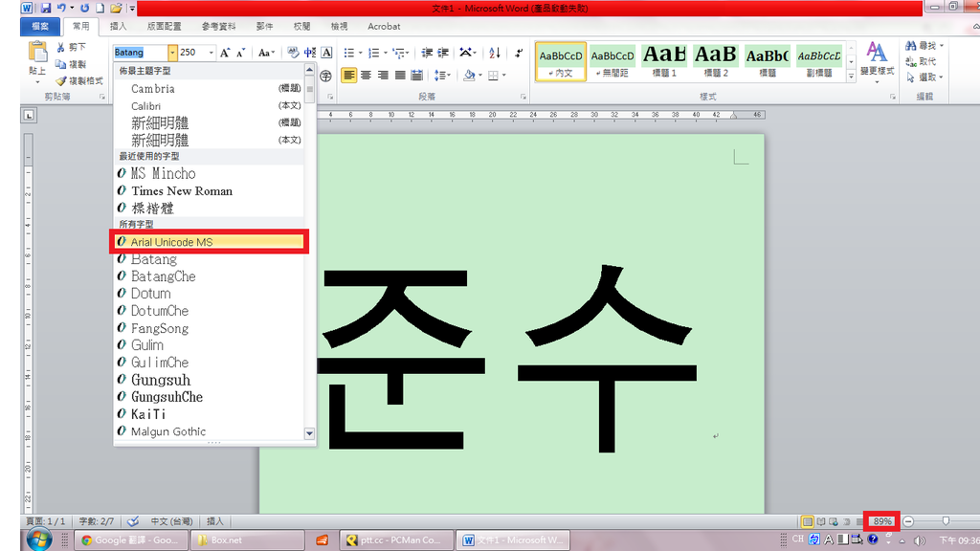Screen dimensions: 980x551
Task: Cut the selection with 剪下
Action: coord(71,47)
